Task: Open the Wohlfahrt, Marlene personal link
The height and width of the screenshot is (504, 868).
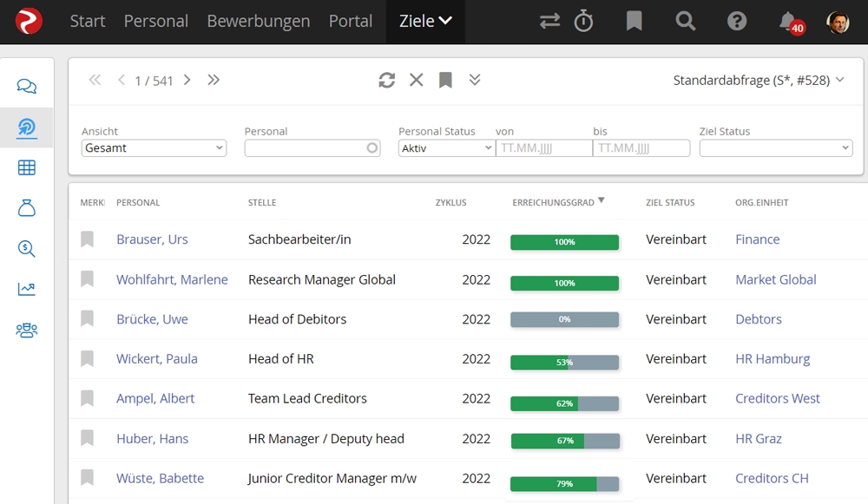Action: [x=172, y=279]
